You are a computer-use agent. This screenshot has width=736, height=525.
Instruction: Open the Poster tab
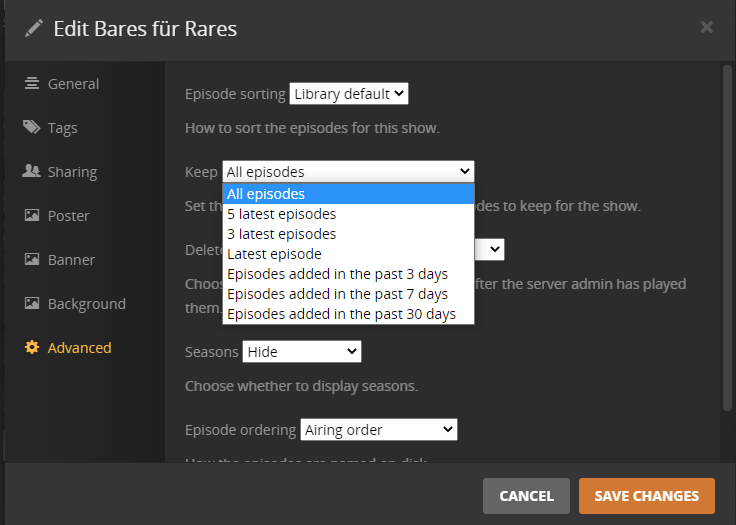[69, 216]
